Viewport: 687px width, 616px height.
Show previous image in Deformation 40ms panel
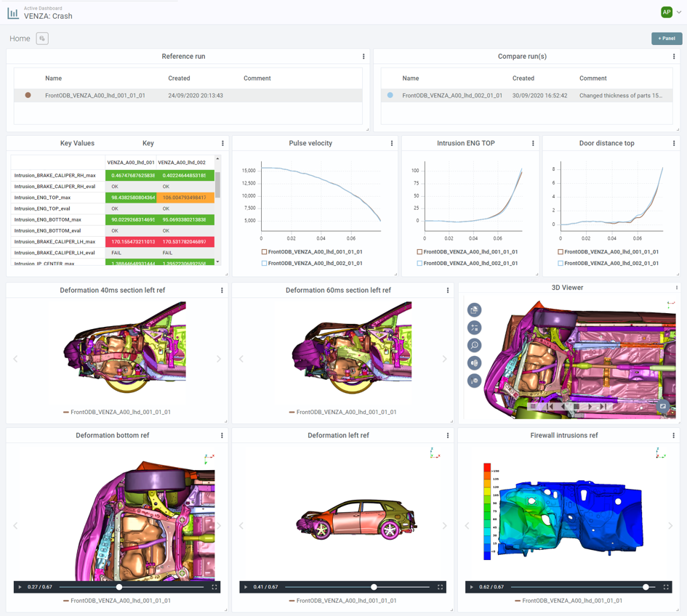pyautogui.click(x=15, y=359)
